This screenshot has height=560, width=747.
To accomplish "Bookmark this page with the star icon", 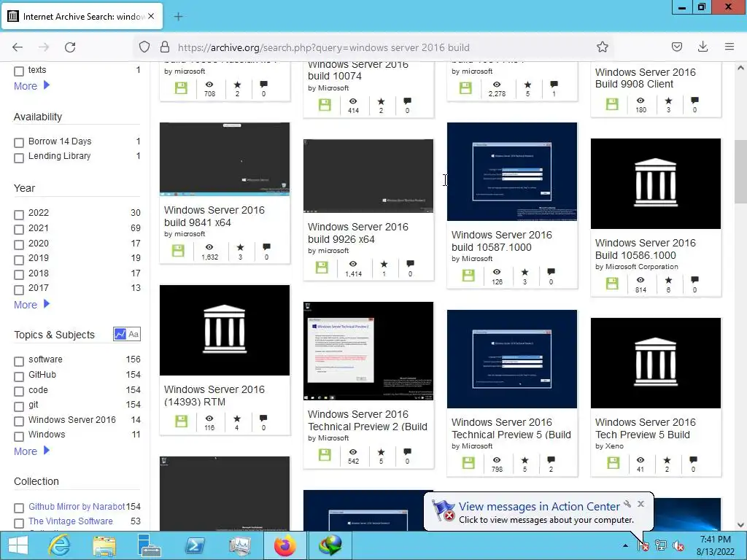I will coord(602,47).
